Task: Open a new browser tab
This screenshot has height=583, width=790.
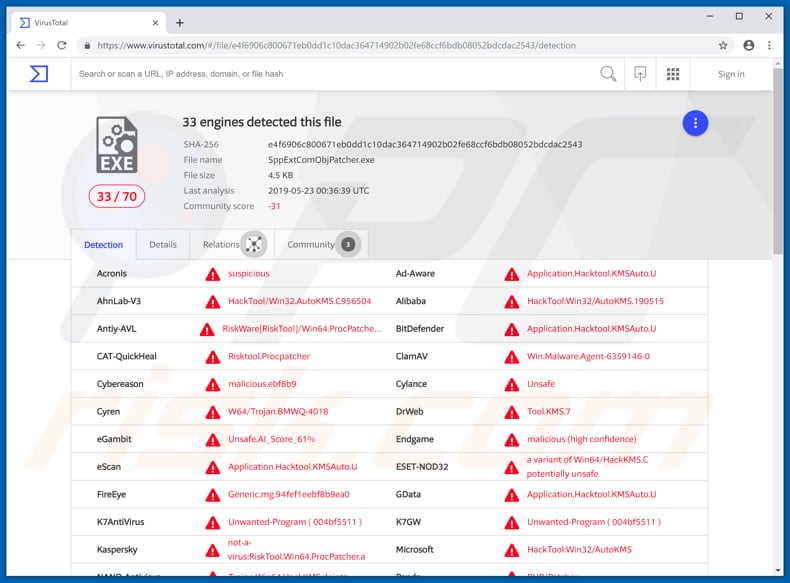Action: click(180, 23)
